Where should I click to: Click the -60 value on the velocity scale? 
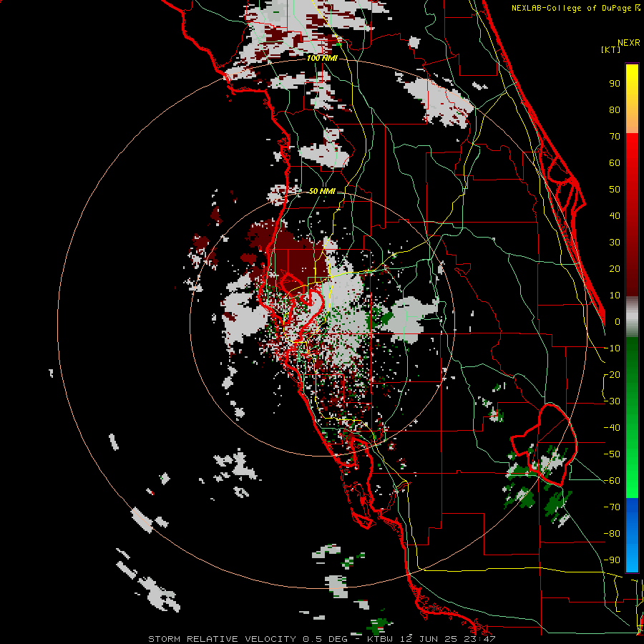tap(612, 481)
